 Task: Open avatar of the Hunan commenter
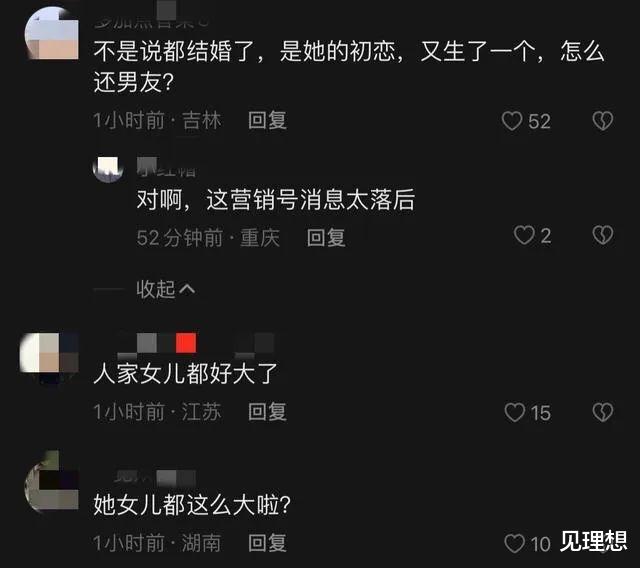pos(52,481)
